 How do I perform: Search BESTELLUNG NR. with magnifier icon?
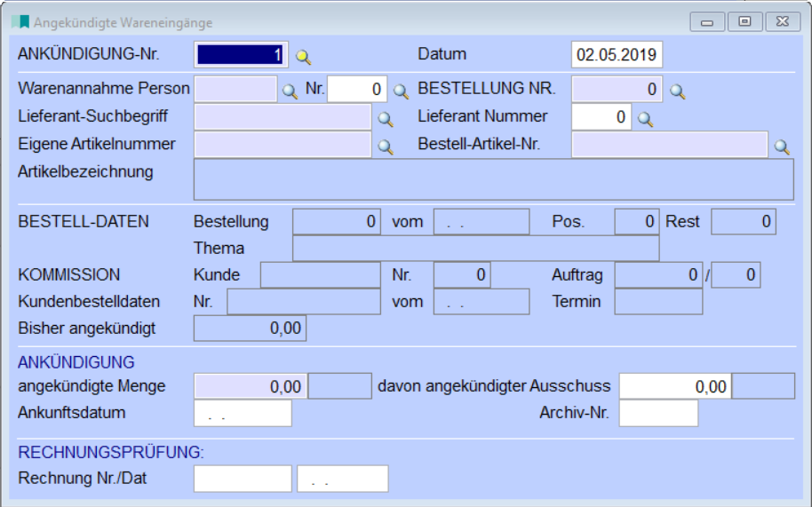[x=678, y=91]
